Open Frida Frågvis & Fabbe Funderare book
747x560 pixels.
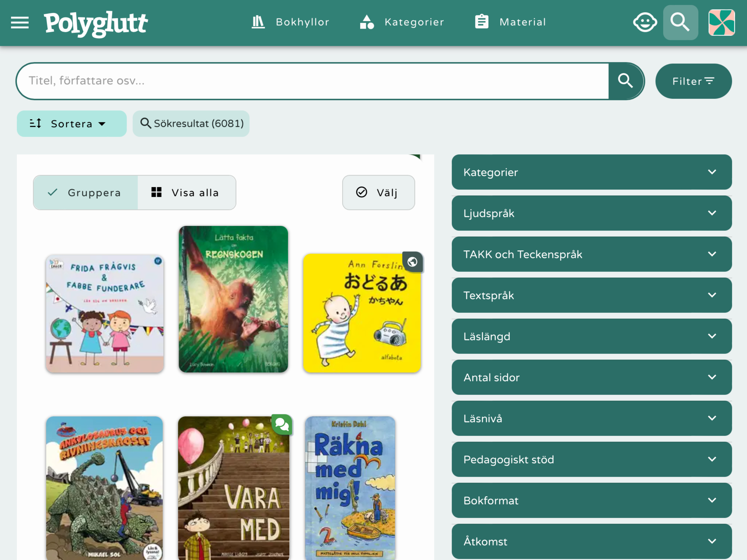[x=105, y=314]
